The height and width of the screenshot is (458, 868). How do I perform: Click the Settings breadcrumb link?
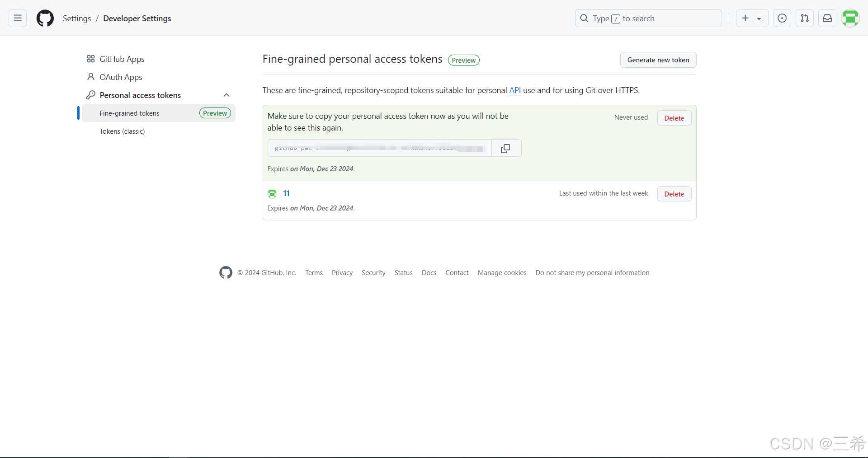tap(77, 18)
